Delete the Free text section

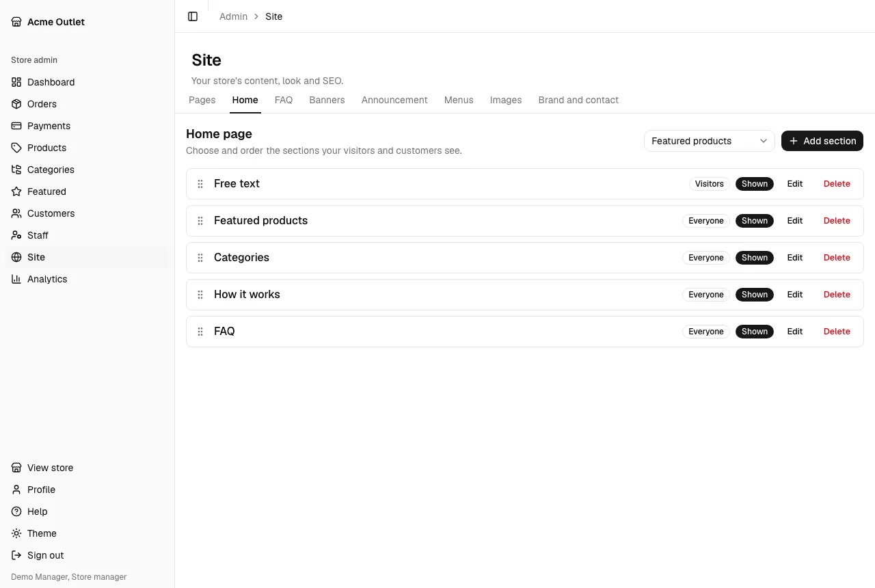click(837, 184)
